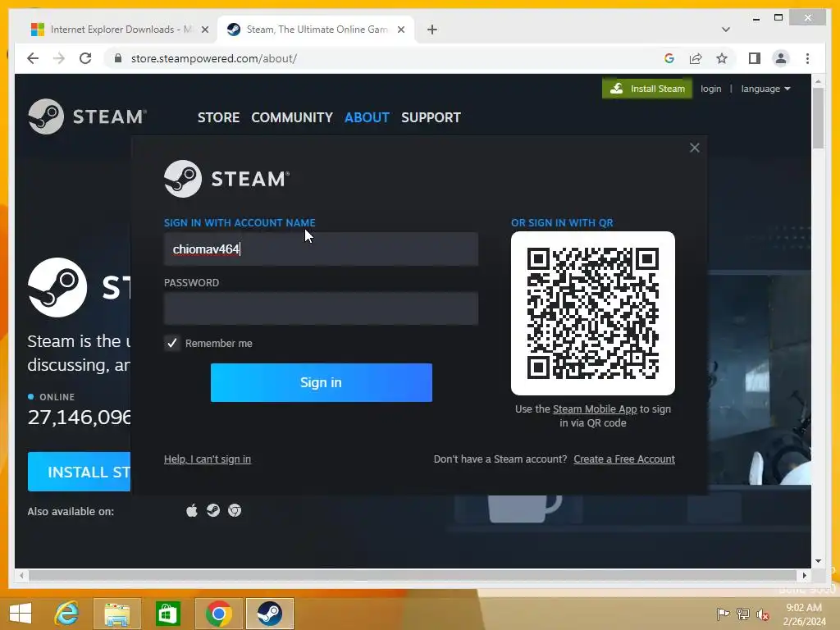Click the scrollbar up arrow

[818, 81]
